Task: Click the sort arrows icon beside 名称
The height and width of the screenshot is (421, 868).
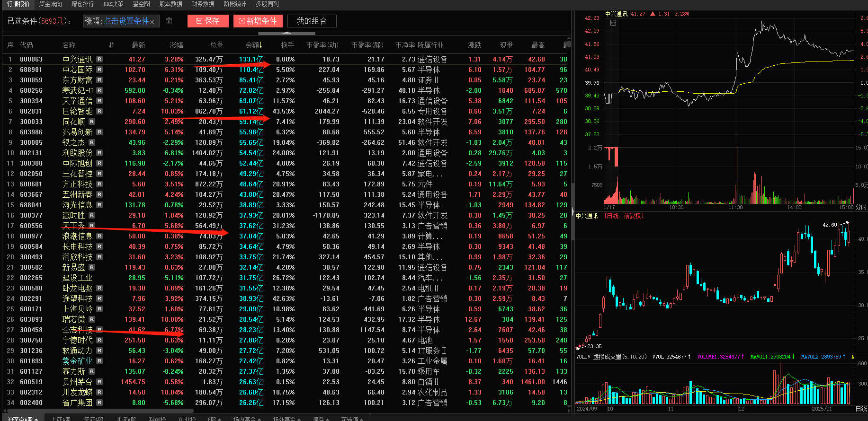Action: [x=111, y=45]
